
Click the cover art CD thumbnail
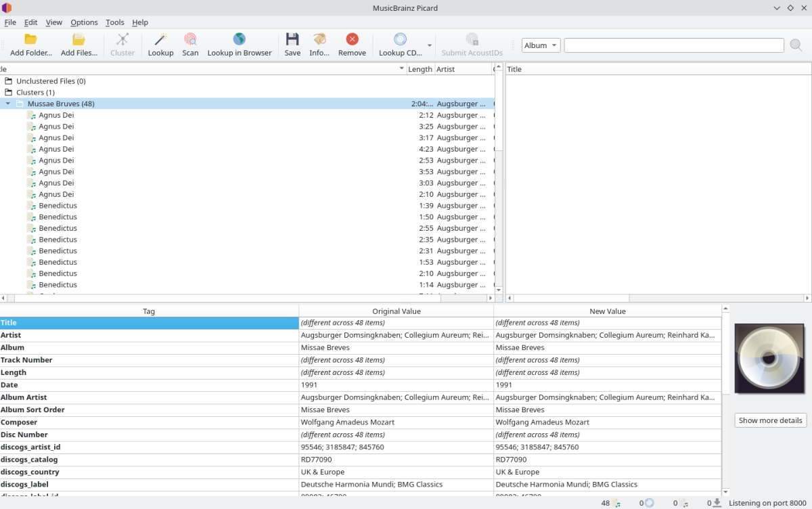pos(770,359)
